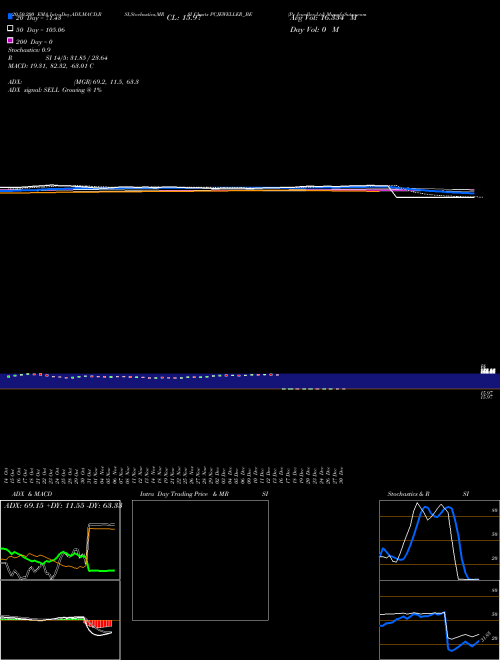The image size is (500, 660).
Task: Click the dark blue volume band
Action: 250,381
